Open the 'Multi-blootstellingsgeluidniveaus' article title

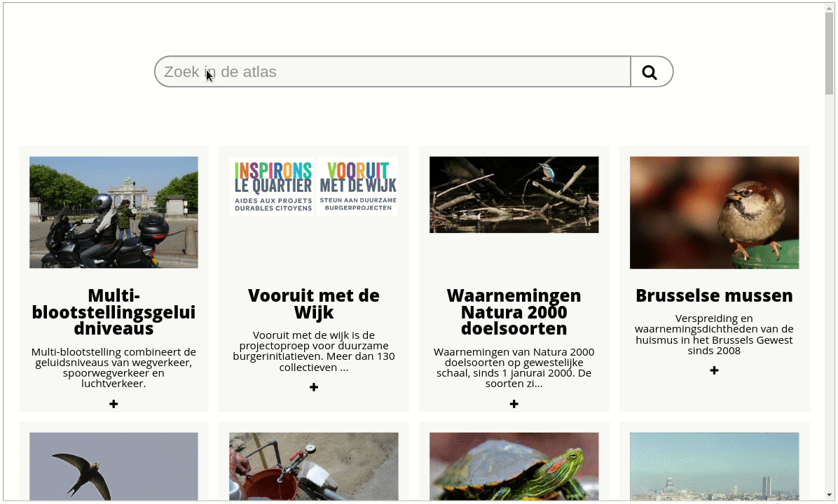(113, 312)
